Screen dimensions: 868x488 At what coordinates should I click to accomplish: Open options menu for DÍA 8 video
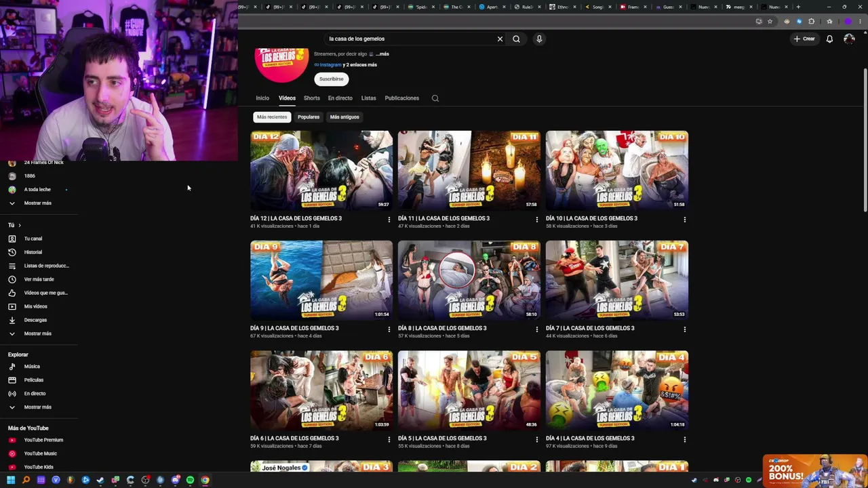tap(536, 329)
